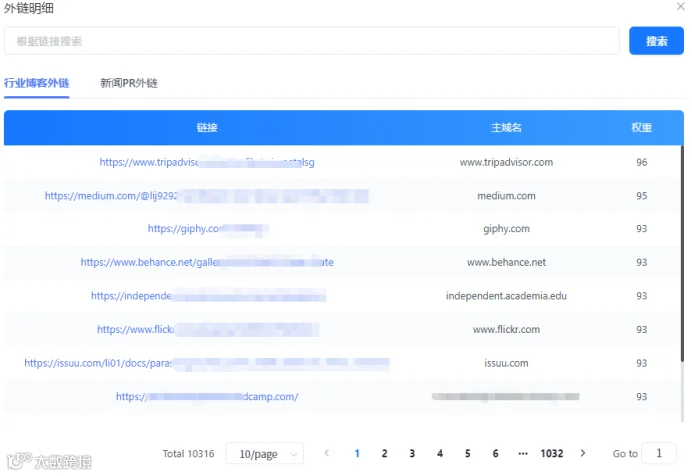Click the previous page arrow

click(327, 453)
